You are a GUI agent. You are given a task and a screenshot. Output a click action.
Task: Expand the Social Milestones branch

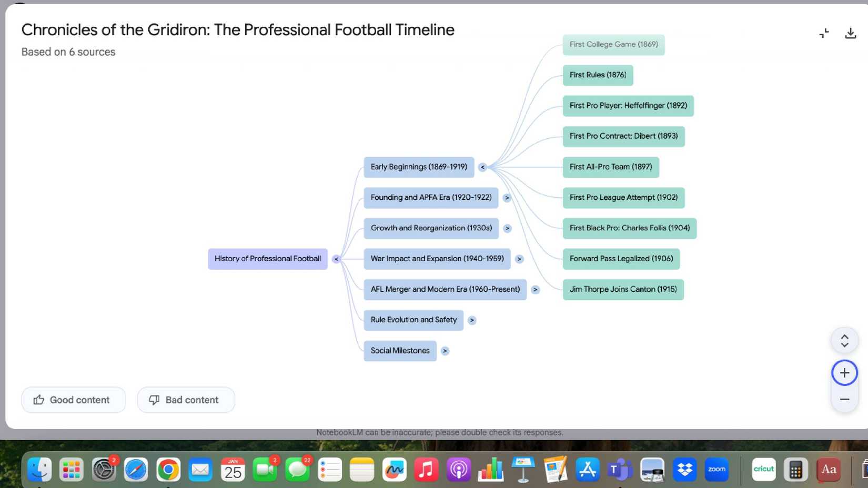pos(445,351)
